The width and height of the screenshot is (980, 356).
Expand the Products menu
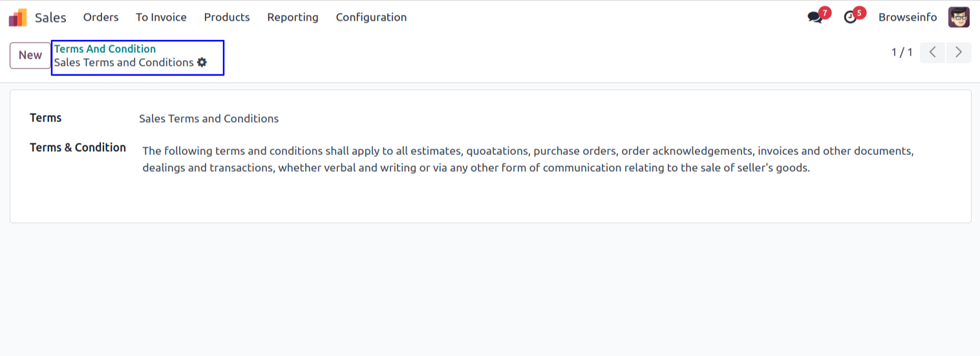coord(227,17)
